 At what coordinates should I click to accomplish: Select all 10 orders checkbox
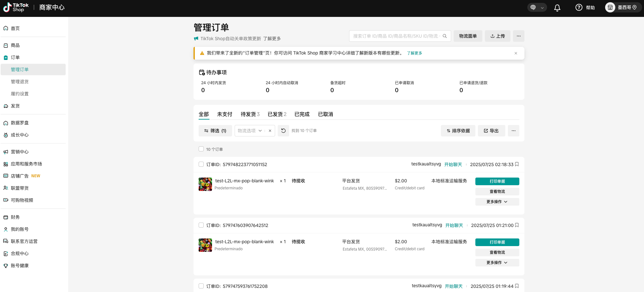click(201, 149)
